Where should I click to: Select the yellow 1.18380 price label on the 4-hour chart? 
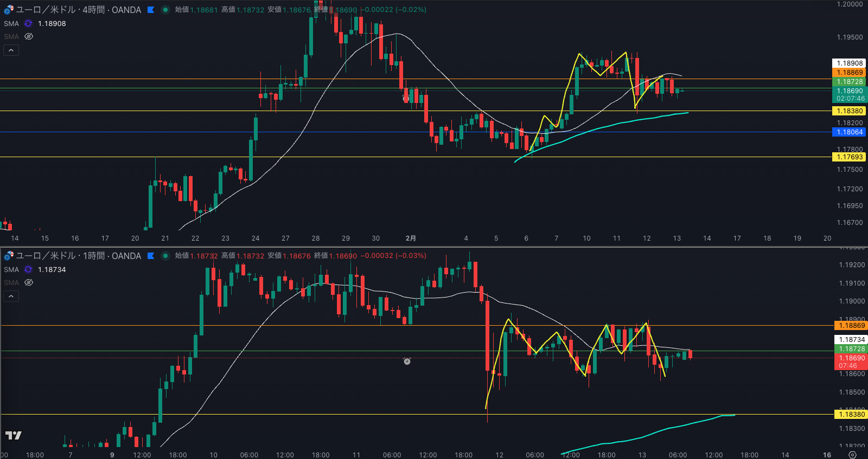[849, 111]
